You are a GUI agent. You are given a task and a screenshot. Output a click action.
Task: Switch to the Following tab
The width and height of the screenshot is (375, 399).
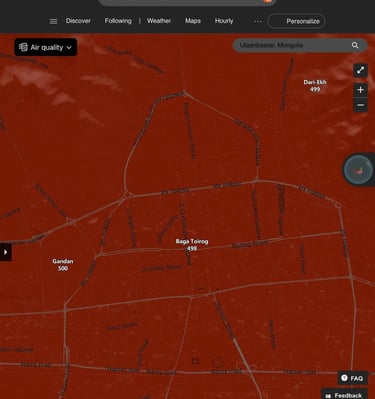tap(118, 21)
